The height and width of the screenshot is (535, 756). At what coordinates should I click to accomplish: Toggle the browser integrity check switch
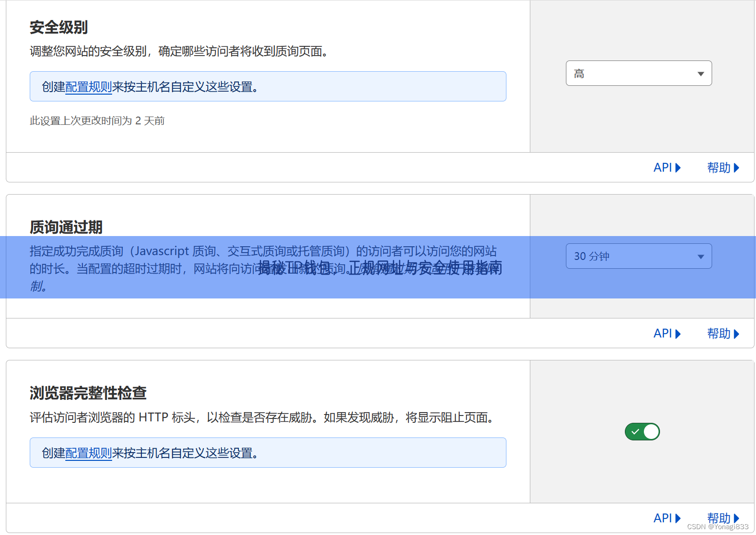tap(642, 432)
